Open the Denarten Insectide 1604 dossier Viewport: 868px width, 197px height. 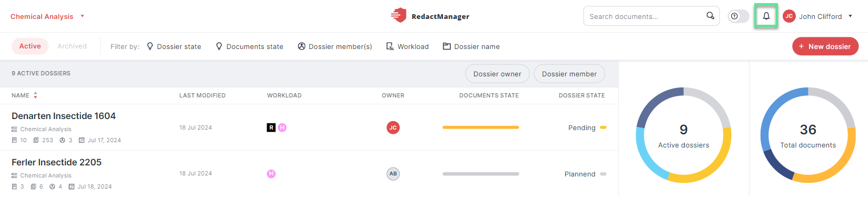click(64, 116)
